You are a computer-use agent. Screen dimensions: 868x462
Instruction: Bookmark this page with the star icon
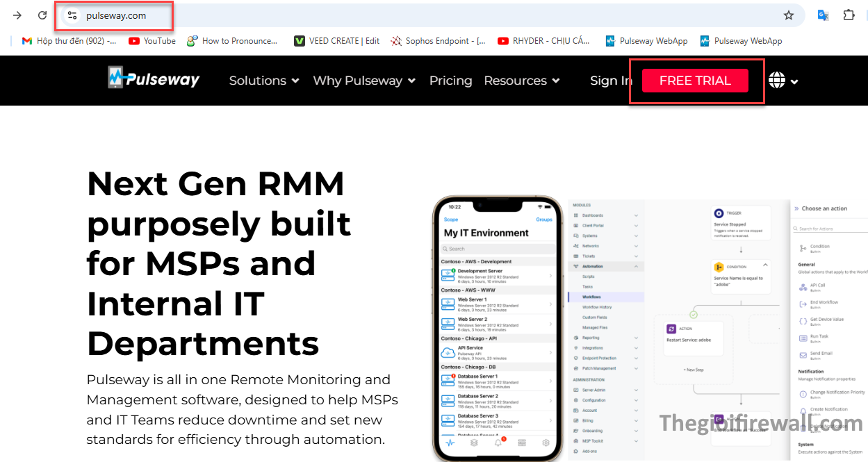click(789, 15)
